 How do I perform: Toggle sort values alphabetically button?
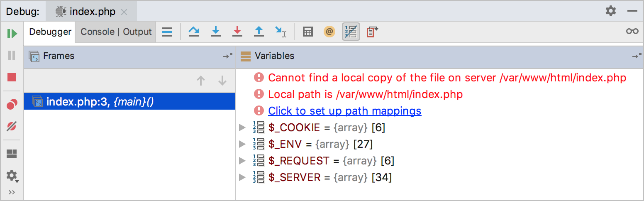click(351, 32)
